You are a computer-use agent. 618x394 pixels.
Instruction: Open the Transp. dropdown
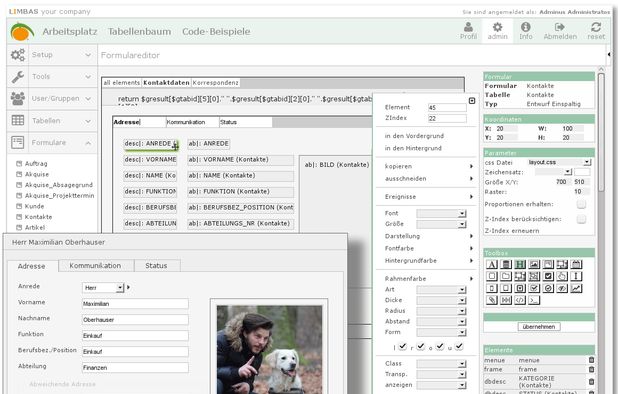(x=441, y=374)
